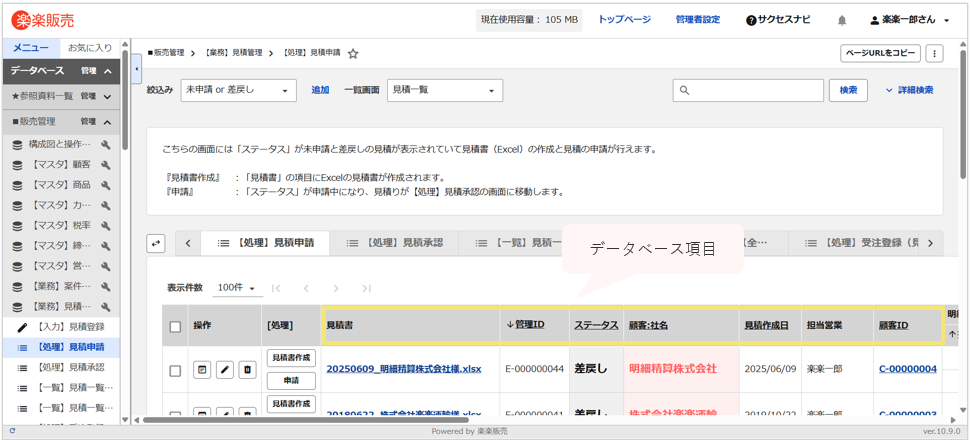Image resolution: width=970 pixels, height=440 pixels.
Task: Click the wrench icon beside 構成図と操作
Action: point(105,145)
